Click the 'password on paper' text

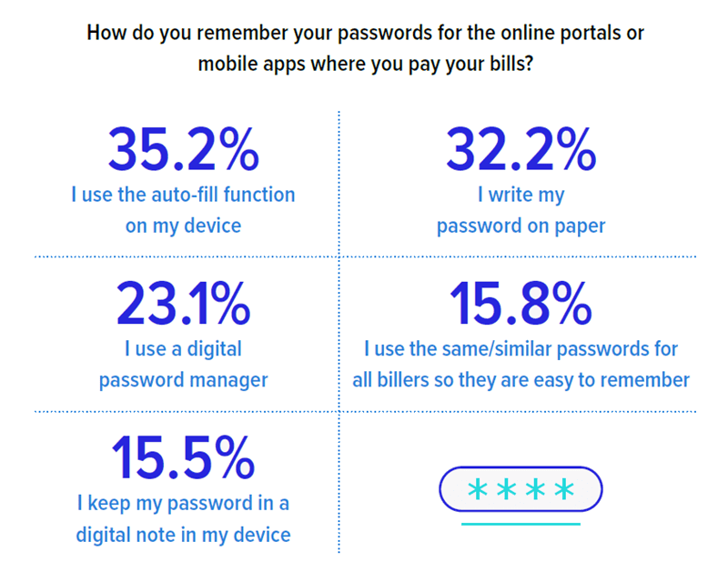click(521, 226)
